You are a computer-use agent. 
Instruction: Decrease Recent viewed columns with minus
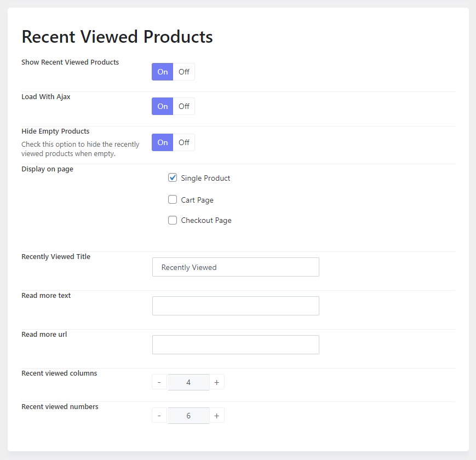[159, 382]
